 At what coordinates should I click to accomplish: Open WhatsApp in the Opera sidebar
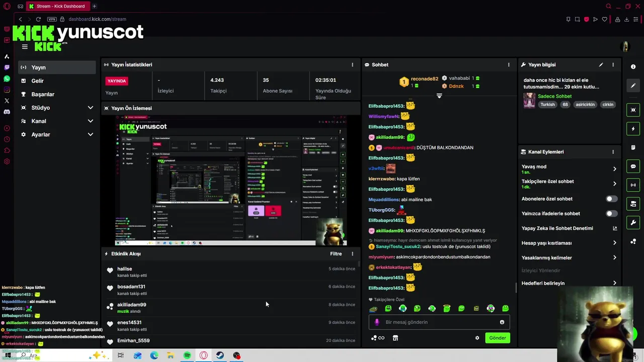tap(7, 78)
